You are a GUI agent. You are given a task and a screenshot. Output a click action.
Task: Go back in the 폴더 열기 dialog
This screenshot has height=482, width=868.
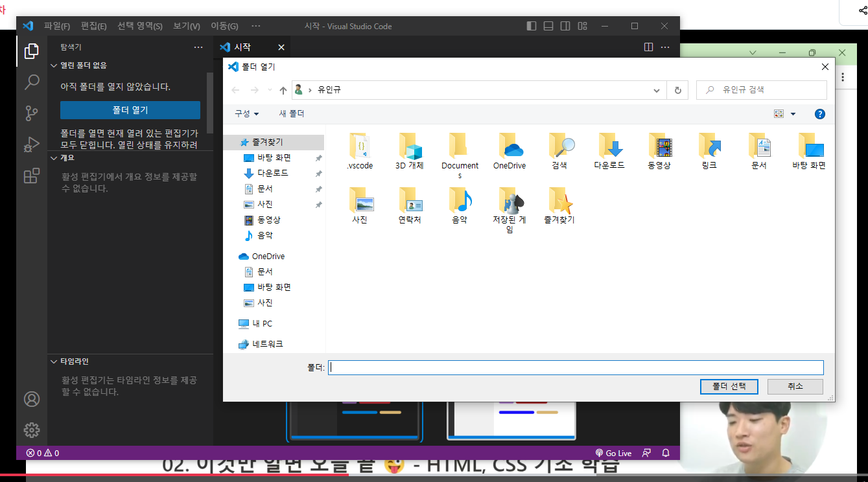coord(235,90)
